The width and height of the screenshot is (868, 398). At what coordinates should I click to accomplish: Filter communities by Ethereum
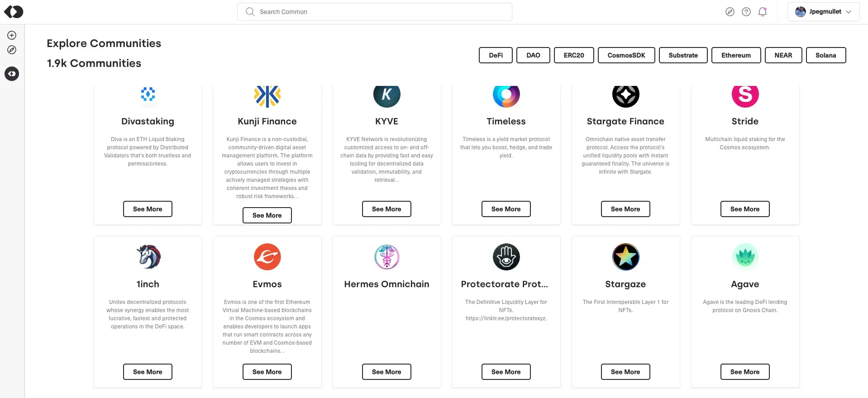click(736, 55)
